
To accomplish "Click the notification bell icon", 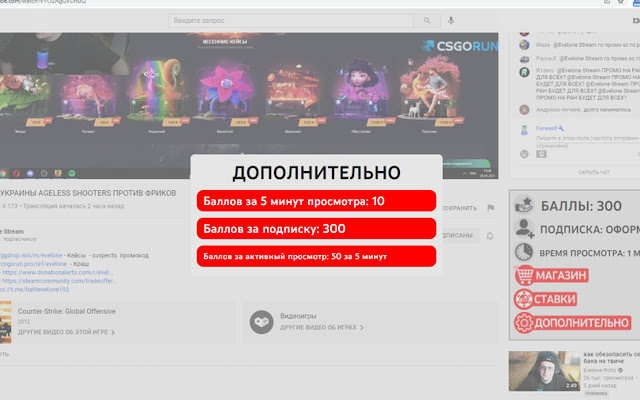I will tap(490, 236).
